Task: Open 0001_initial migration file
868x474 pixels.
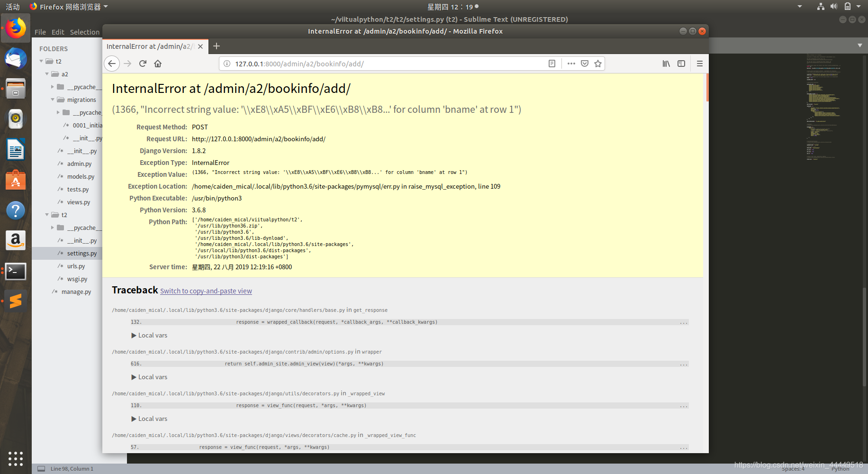Action: click(x=87, y=125)
